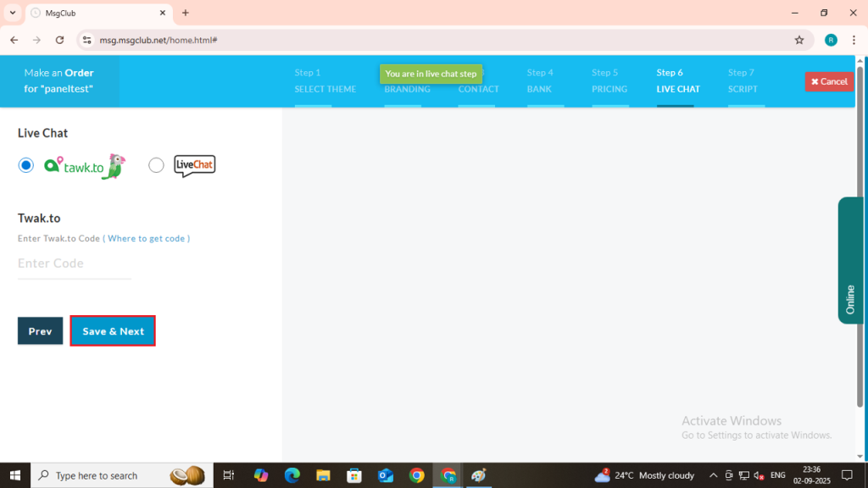Open the Chrome profile avatar
The image size is (868, 488).
[831, 40]
